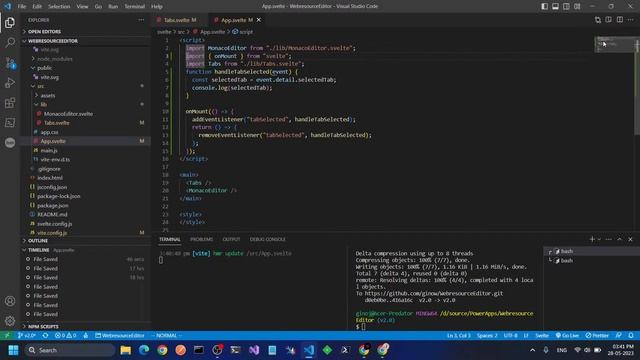Click Prettier in status bar
This screenshot has height=360, width=640.
click(x=597, y=336)
